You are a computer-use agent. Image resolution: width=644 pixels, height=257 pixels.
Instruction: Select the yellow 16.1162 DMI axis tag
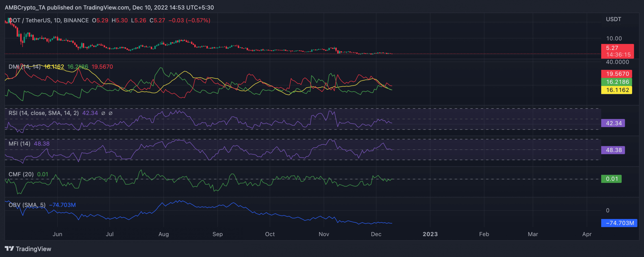[x=617, y=90]
